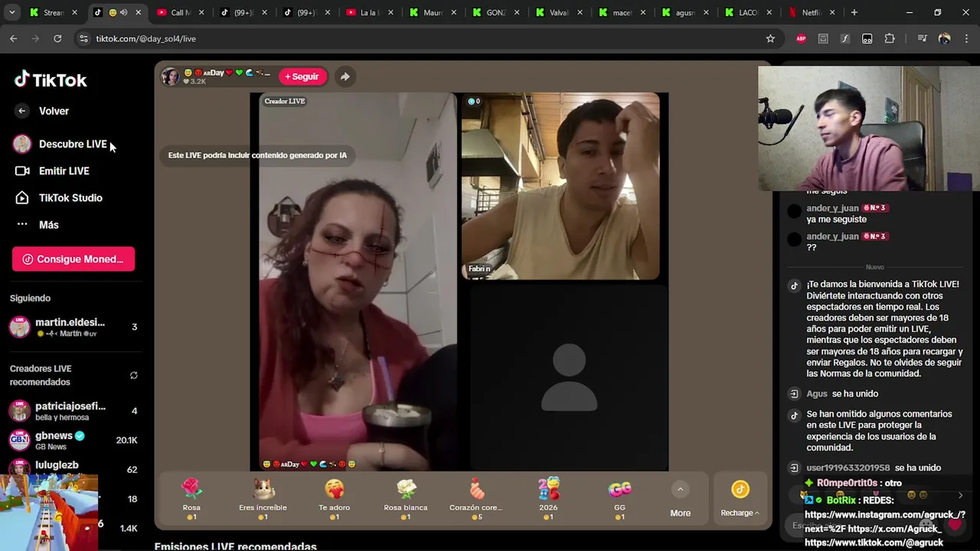Select the empty guest slot with placeholder avatar
This screenshot has height=551, width=980.
pyautogui.click(x=569, y=377)
